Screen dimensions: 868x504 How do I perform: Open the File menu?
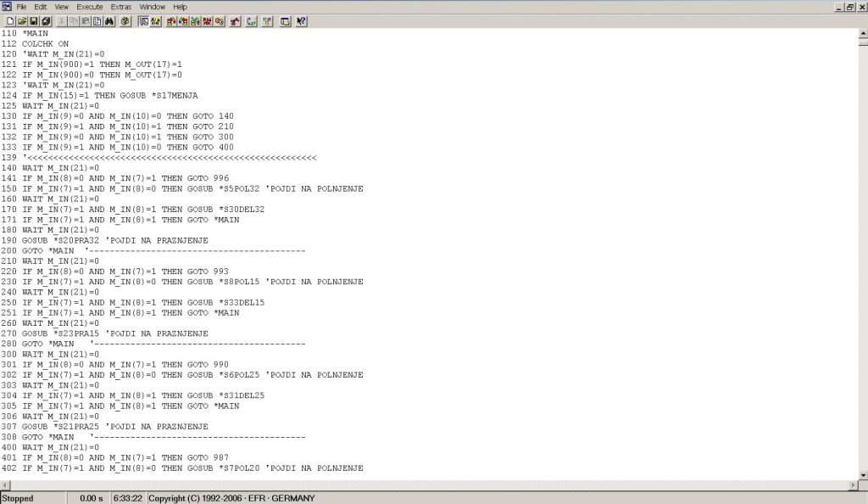(x=21, y=7)
